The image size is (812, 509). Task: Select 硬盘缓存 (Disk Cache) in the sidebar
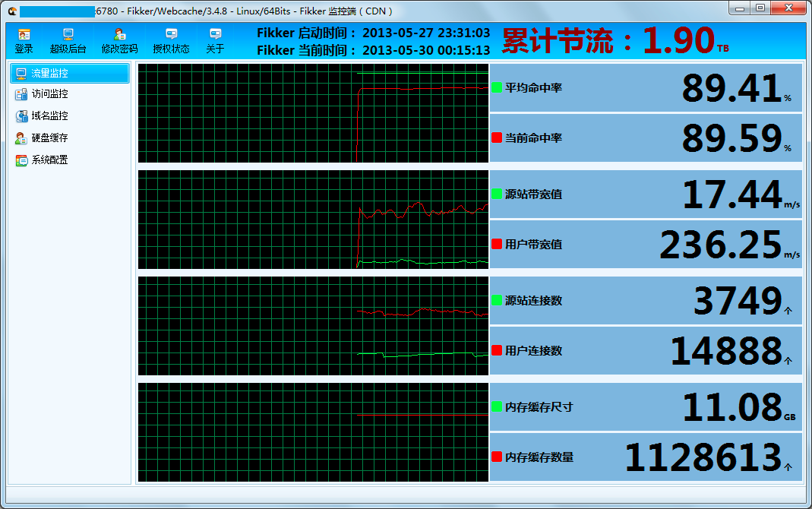[49, 138]
